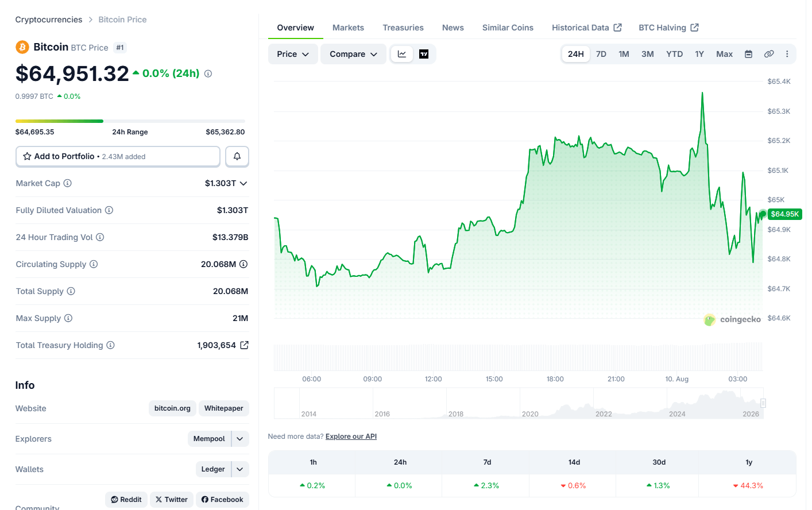The width and height of the screenshot is (812, 510).
Task: Select the 7D time range
Action: point(601,54)
